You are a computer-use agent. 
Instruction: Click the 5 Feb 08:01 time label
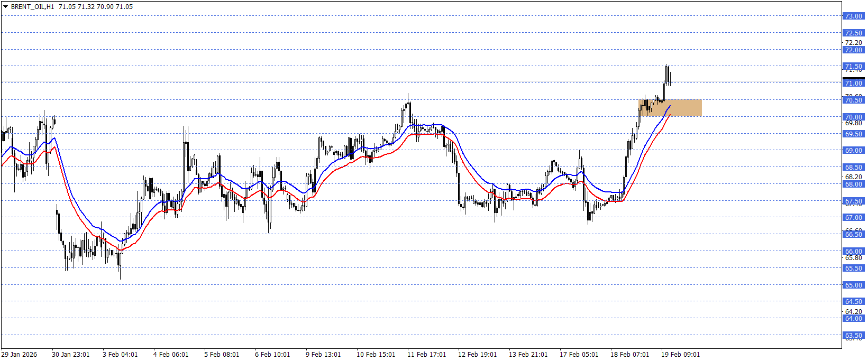click(x=222, y=354)
